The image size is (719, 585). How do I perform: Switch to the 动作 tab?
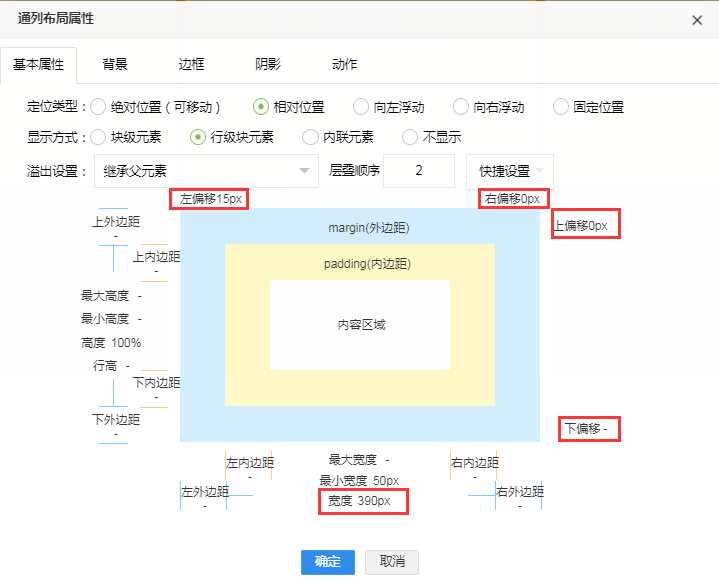click(x=344, y=64)
